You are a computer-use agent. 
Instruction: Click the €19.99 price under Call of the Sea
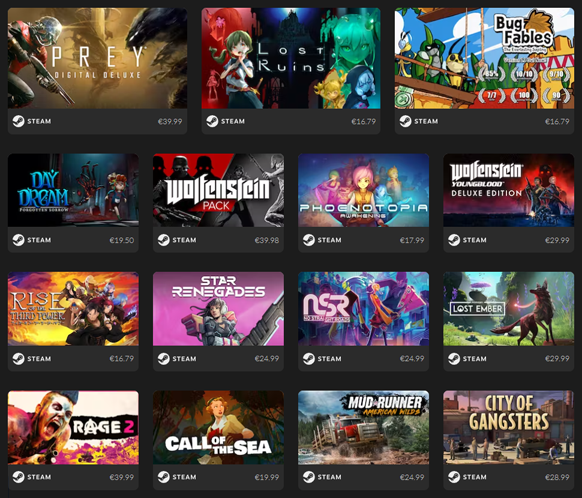tap(267, 477)
